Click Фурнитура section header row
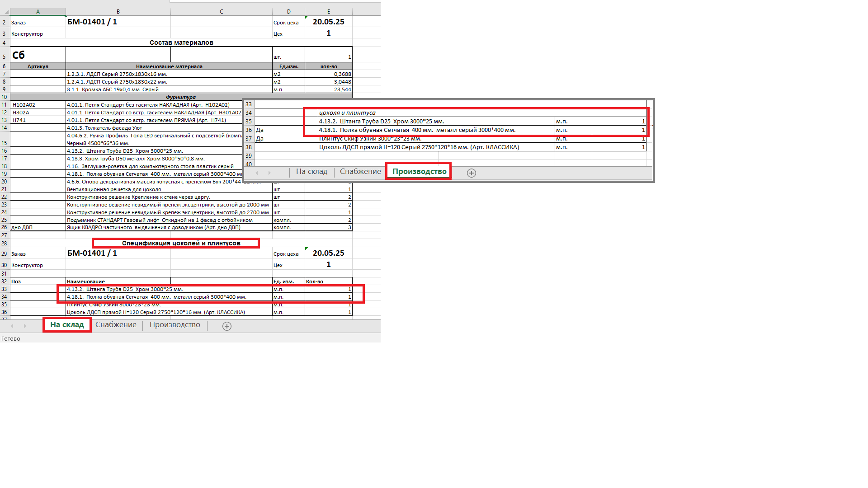 [x=181, y=97]
